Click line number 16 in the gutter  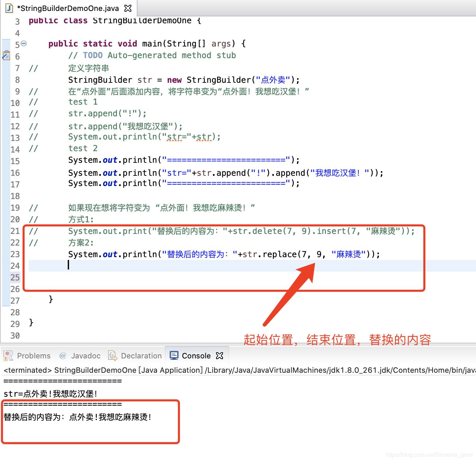coord(15,173)
